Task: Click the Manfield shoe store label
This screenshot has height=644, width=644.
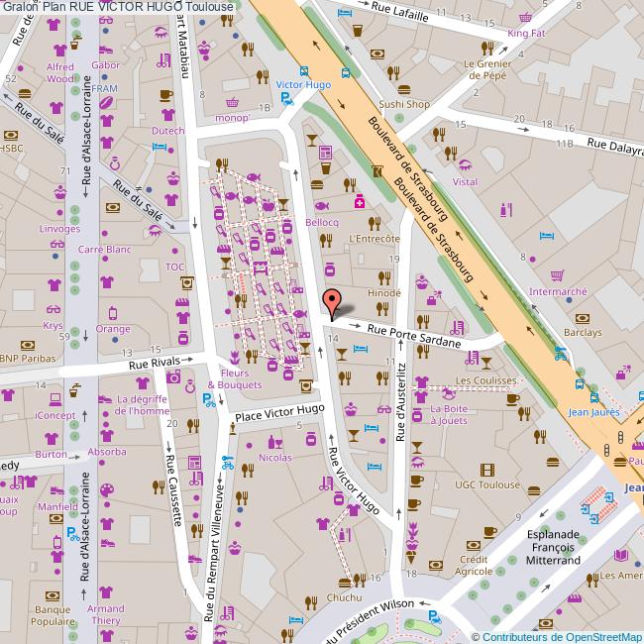Action: [57, 507]
